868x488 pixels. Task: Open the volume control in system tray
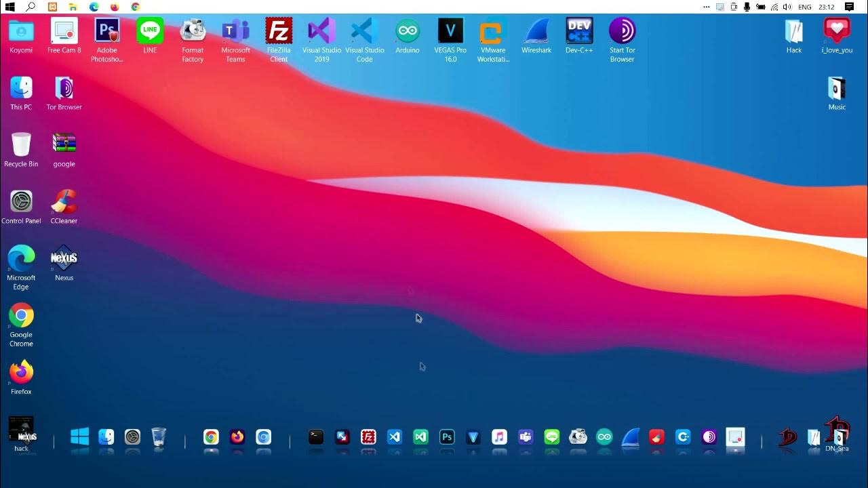787,7
